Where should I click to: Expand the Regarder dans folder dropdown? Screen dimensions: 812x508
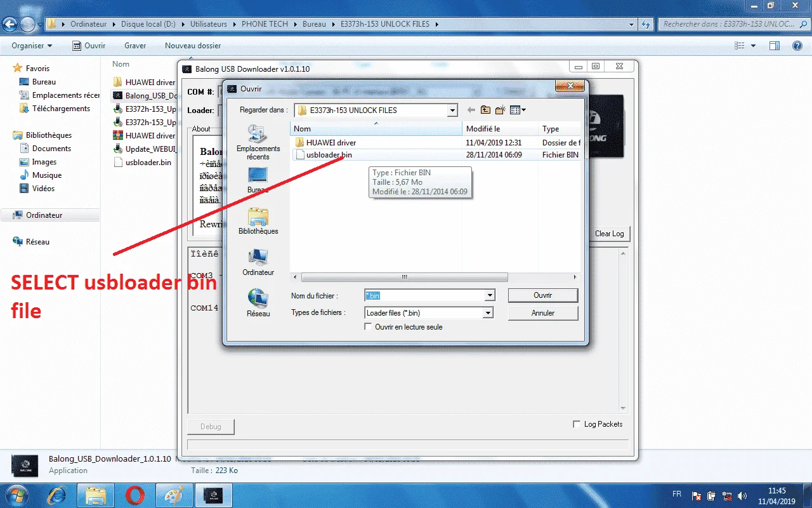[x=452, y=110]
